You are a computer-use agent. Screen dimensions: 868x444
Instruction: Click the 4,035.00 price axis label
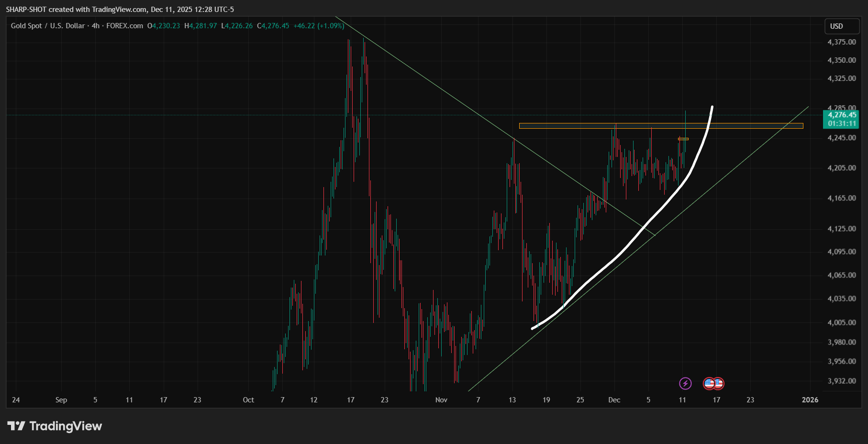(x=842, y=299)
